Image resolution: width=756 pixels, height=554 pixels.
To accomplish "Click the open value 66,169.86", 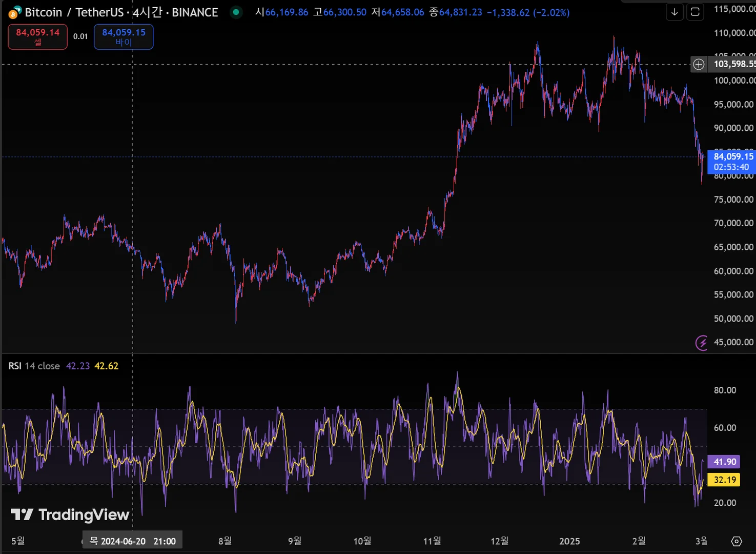I will pyautogui.click(x=287, y=12).
